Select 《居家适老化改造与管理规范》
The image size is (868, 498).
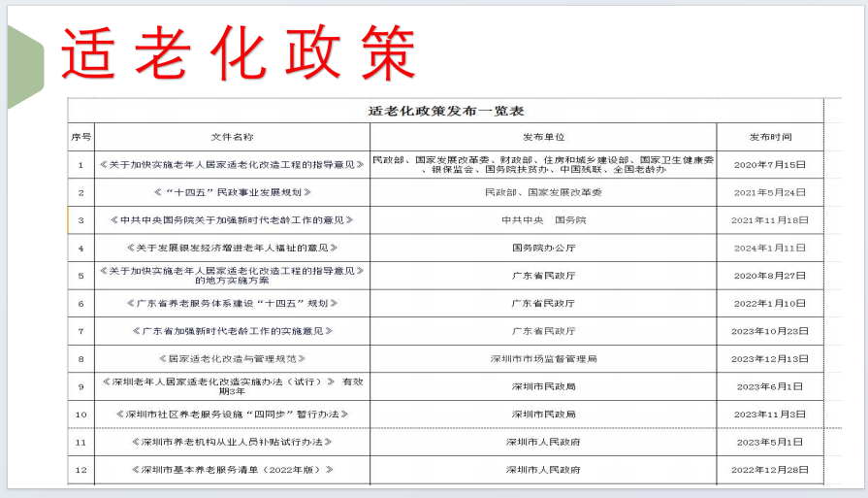point(232,358)
